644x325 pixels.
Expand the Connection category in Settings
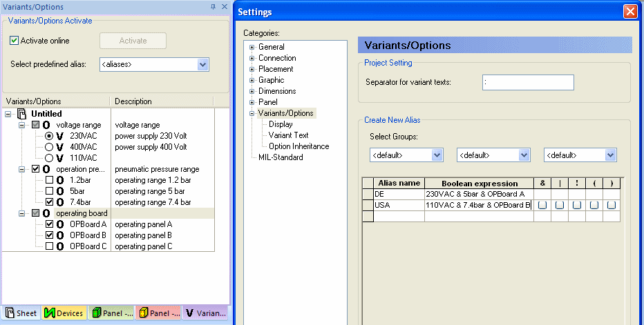click(x=252, y=58)
